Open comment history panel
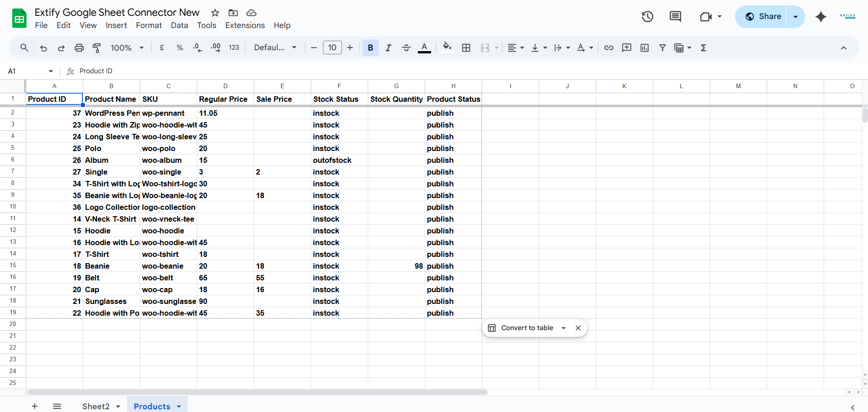This screenshot has height=412, width=868. [675, 16]
